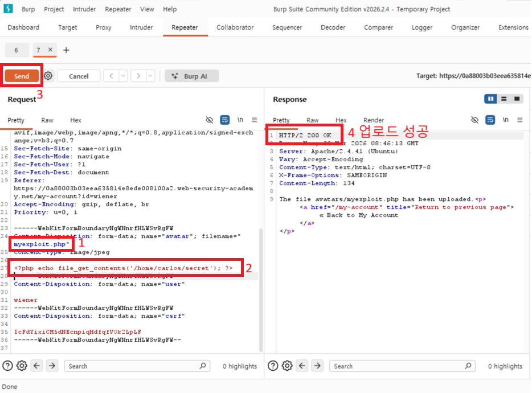Toggle word wrap in Response panel

[x=490, y=120]
